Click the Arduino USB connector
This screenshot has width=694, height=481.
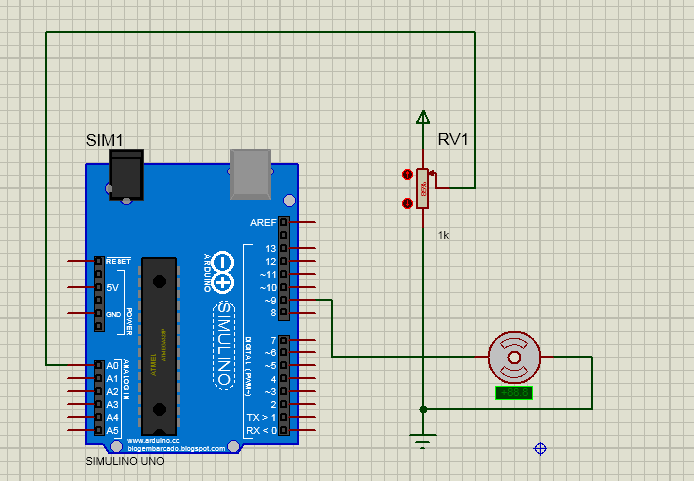(x=251, y=174)
